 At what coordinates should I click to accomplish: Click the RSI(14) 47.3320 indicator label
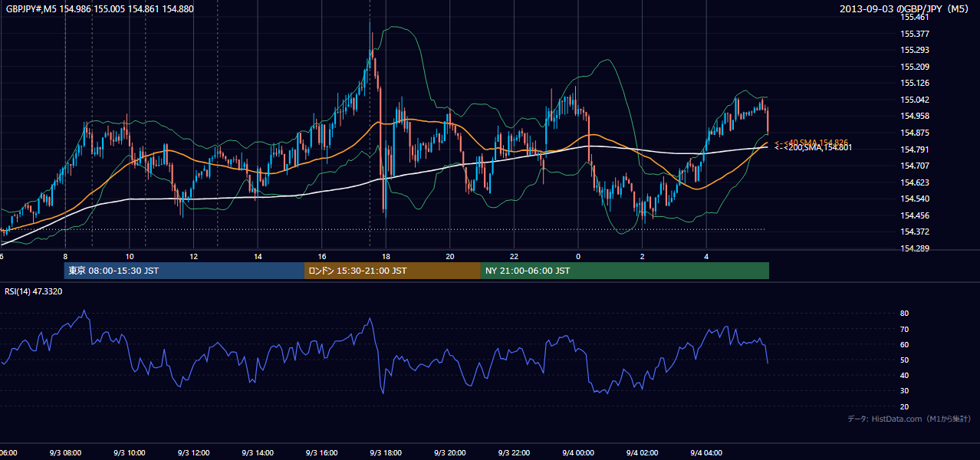[x=34, y=291]
